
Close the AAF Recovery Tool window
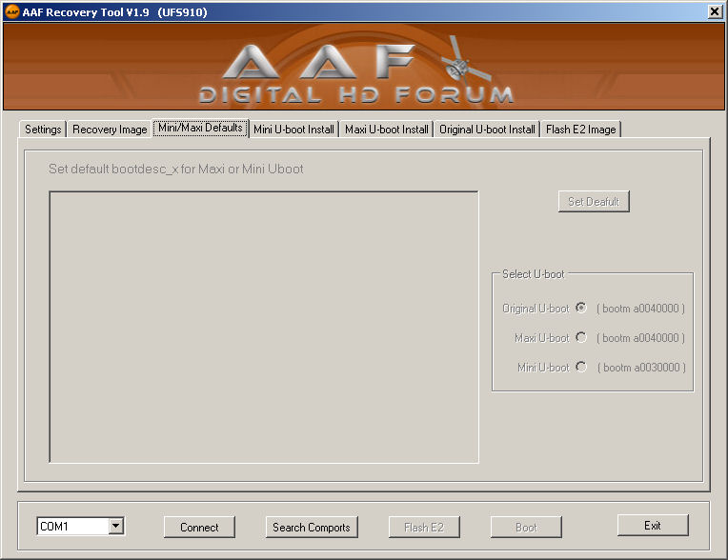tap(715, 11)
